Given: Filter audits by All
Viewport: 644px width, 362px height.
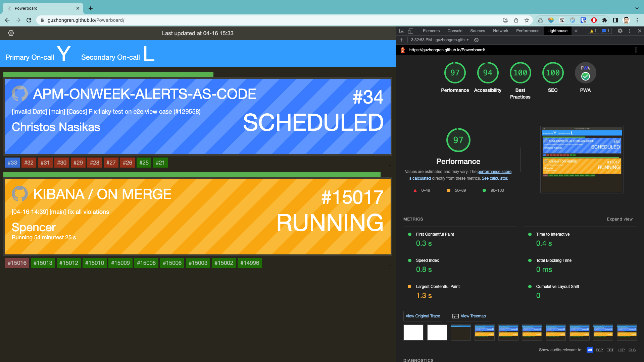Looking at the screenshot, I should (x=590, y=350).
